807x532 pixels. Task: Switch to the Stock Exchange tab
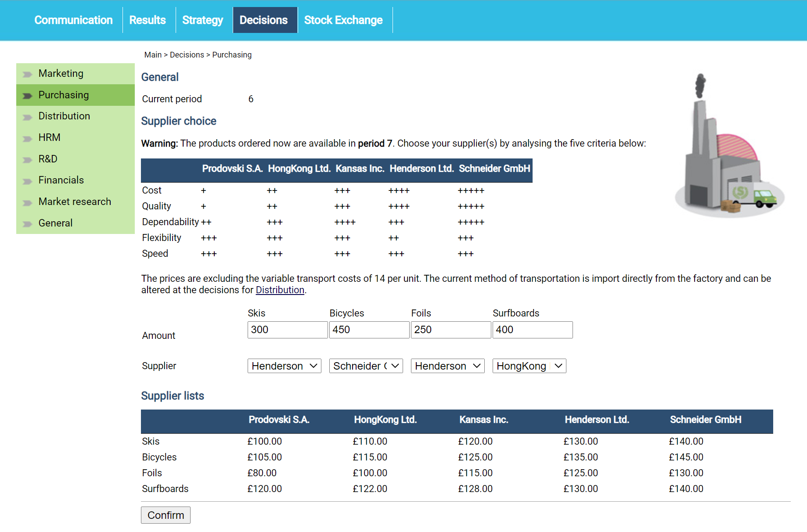tap(344, 20)
